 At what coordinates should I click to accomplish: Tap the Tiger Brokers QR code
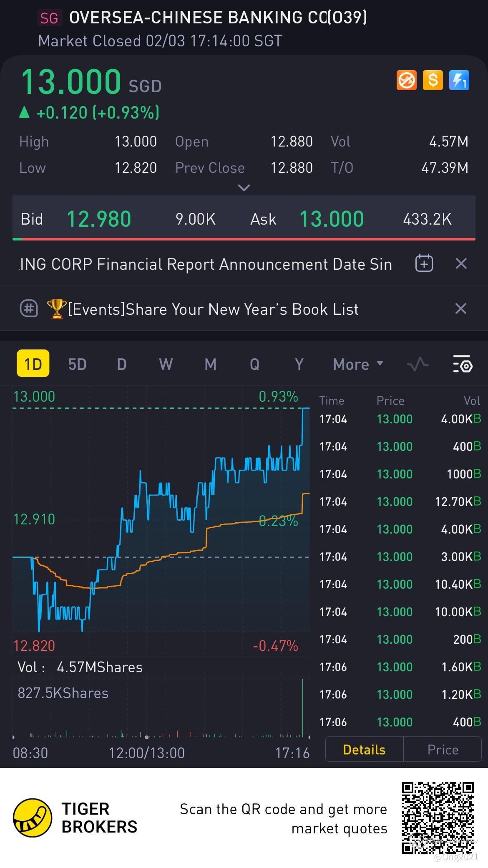pyautogui.click(x=438, y=818)
